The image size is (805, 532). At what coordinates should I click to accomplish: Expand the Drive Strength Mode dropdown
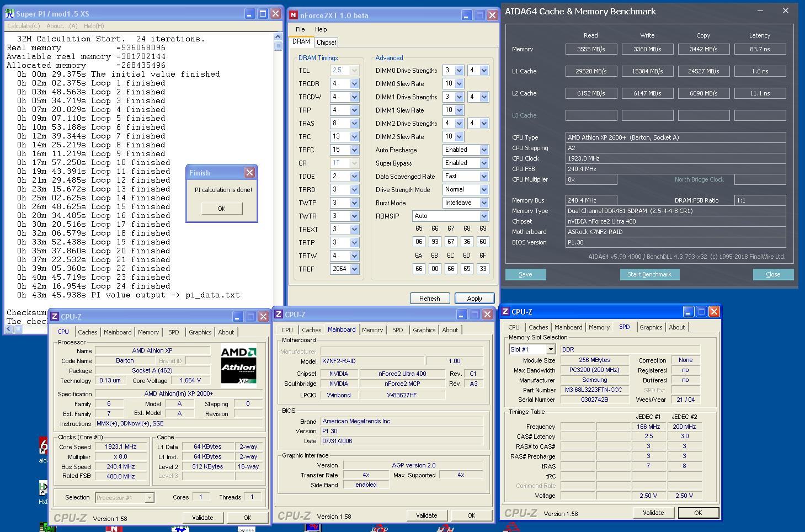click(484, 189)
